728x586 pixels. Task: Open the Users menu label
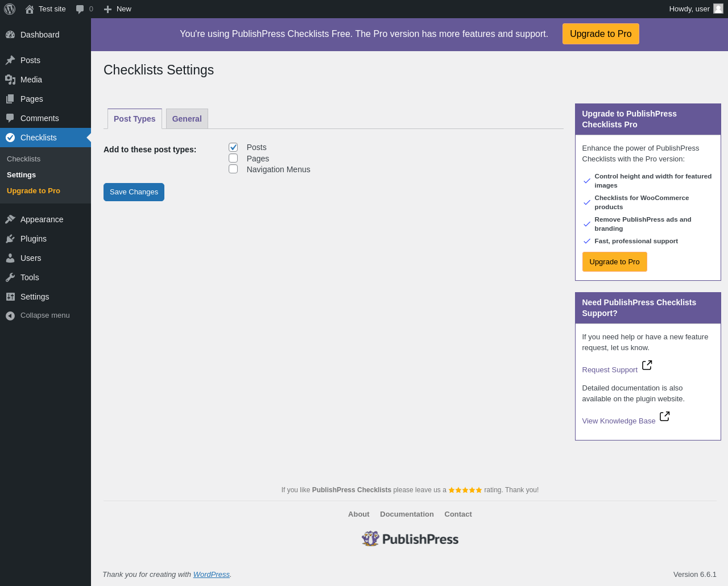pos(31,258)
